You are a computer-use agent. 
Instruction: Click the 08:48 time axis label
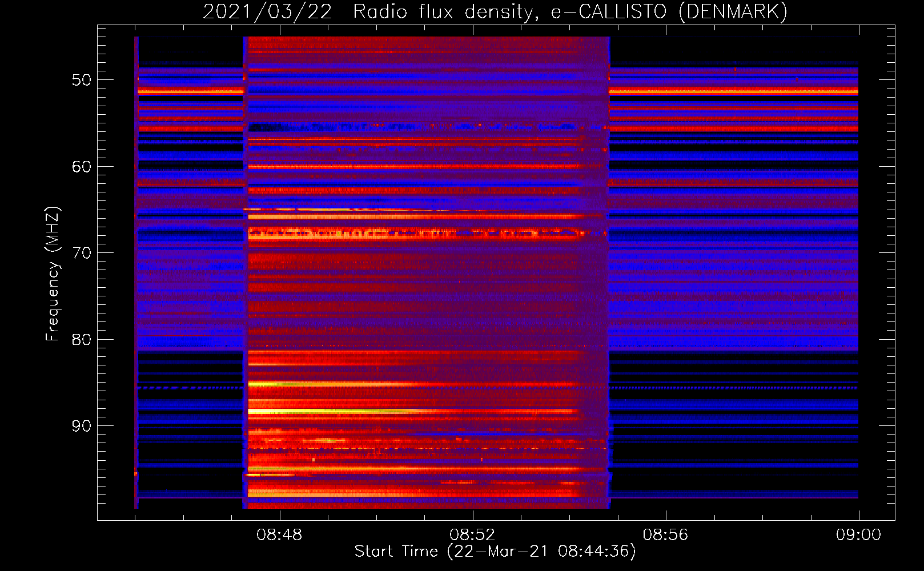pyautogui.click(x=279, y=535)
